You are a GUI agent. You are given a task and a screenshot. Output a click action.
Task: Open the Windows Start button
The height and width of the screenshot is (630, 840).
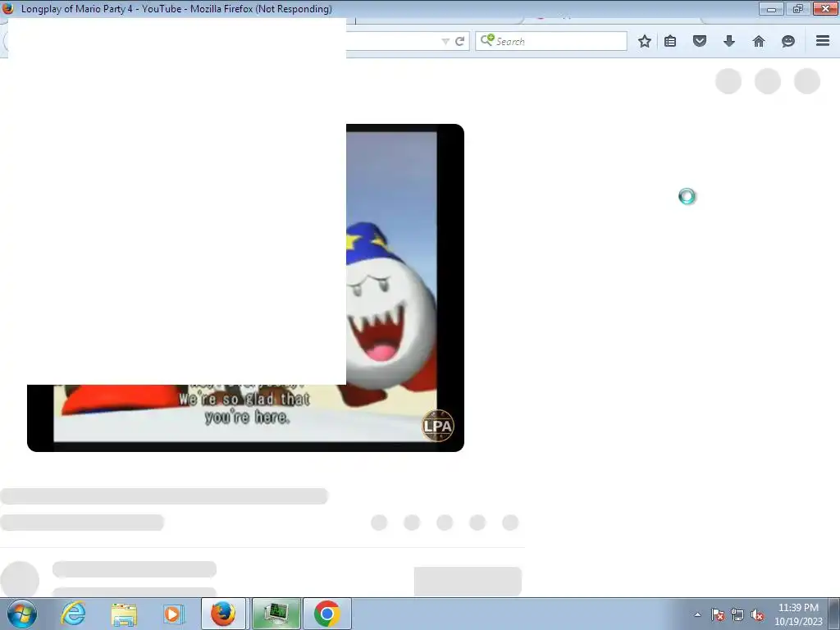point(22,614)
